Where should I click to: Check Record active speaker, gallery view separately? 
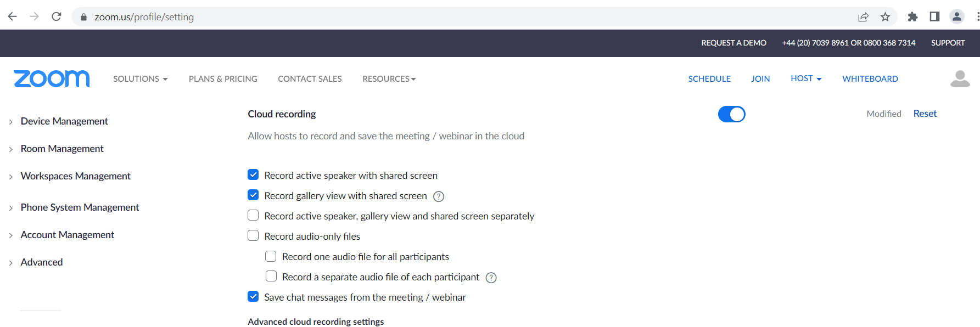click(x=253, y=215)
